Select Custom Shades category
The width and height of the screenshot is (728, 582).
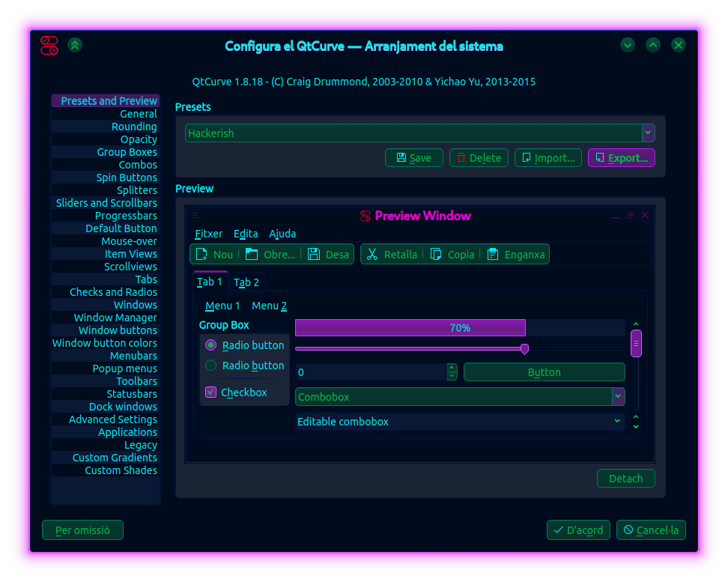[x=106, y=470]
